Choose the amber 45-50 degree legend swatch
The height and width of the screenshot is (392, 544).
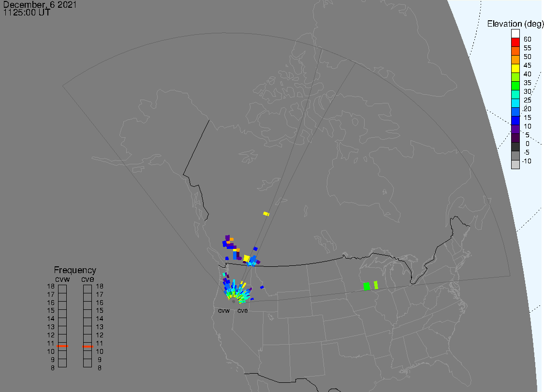point(515,59)
